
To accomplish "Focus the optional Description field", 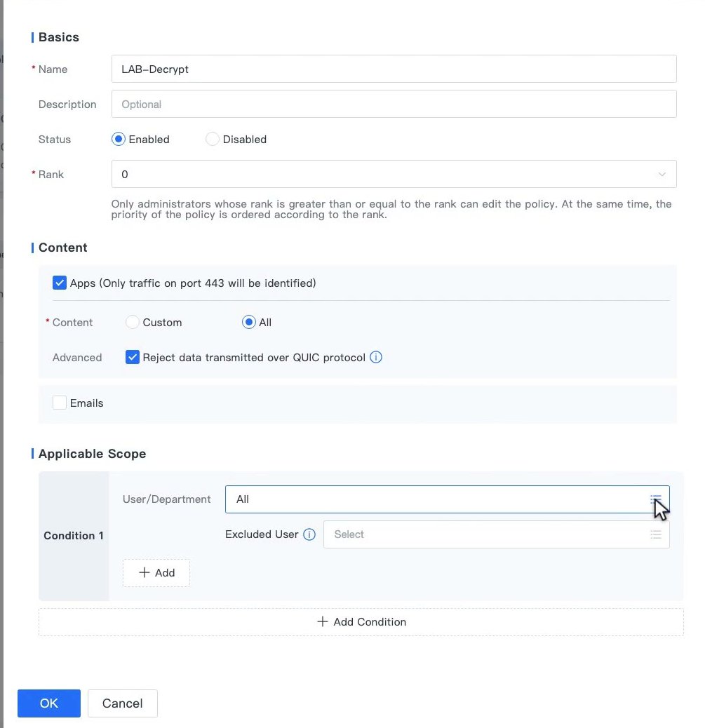I will [394, 104].
